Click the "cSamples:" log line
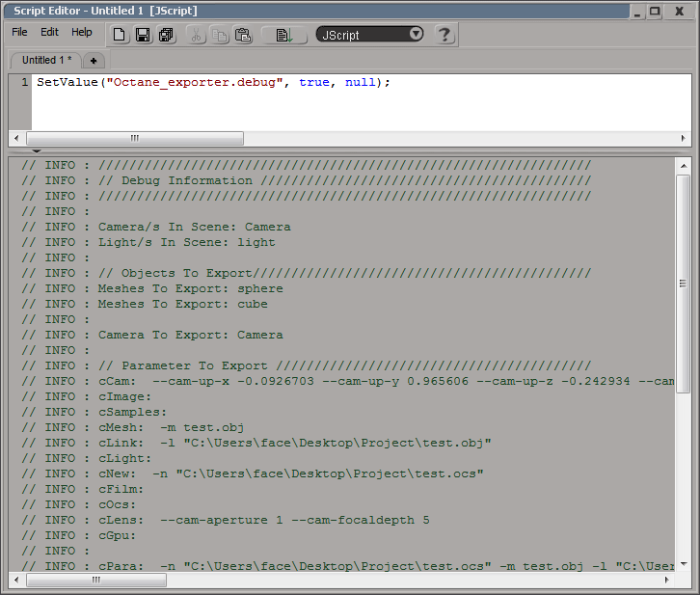This screenshot has height=595, width=700. pos(94,412)
